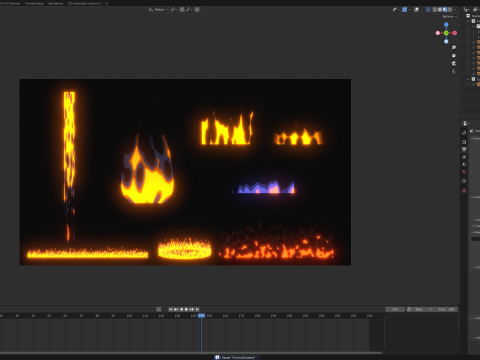Switch to the Compositing workspace tab
The width and height of the screenshot is (480, 360).
pos(34,3)
